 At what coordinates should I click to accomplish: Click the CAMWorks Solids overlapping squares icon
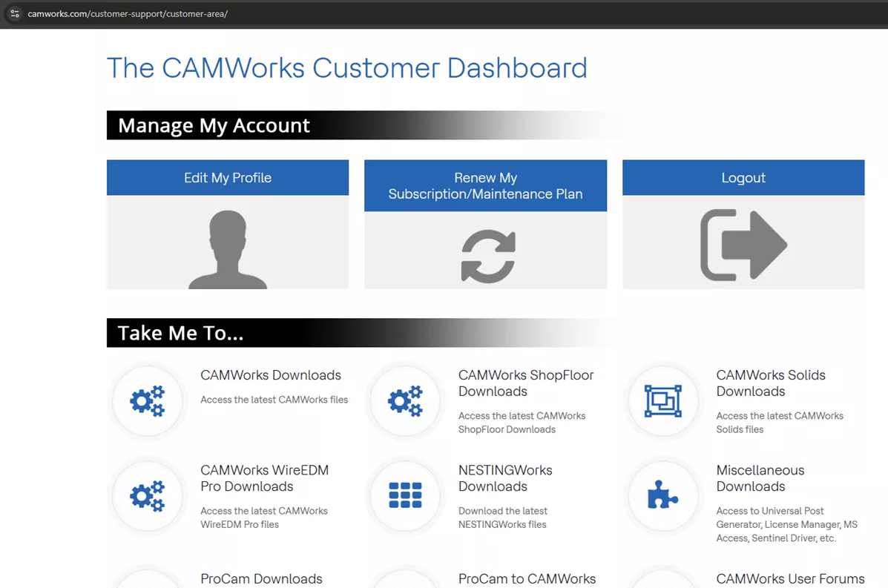tap(662, 401)
